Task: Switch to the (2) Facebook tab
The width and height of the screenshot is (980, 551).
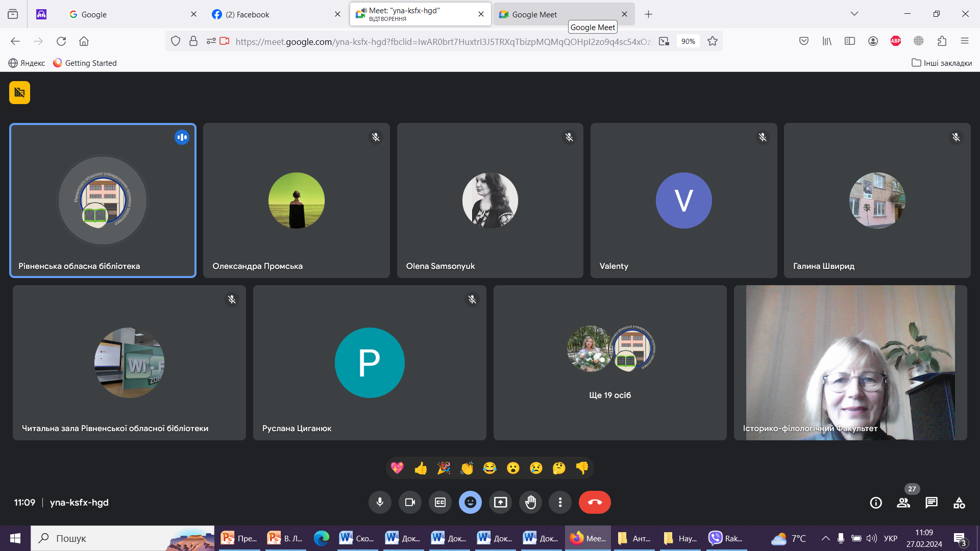Action: pyautogui.click(x=276, y=14)
